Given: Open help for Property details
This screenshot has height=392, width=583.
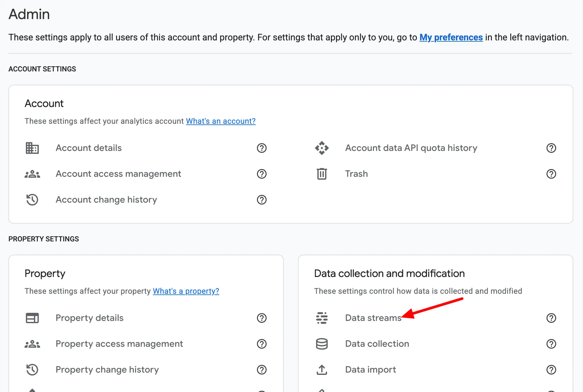Looking at the screenshot, I should coord(262,318).
